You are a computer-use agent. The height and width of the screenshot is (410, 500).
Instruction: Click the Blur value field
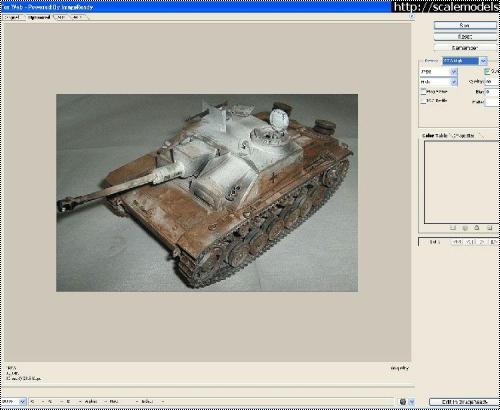492,92
